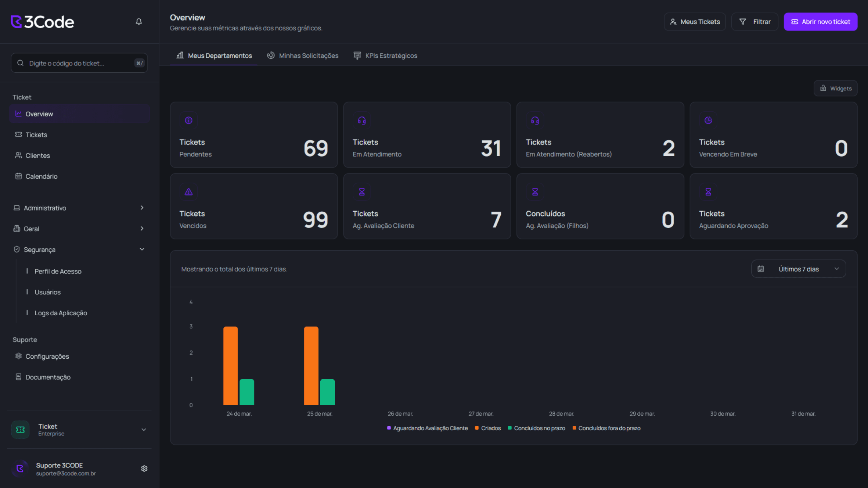Open the notifications bell icon
This screenshot has height=488, width=868.
139,21
